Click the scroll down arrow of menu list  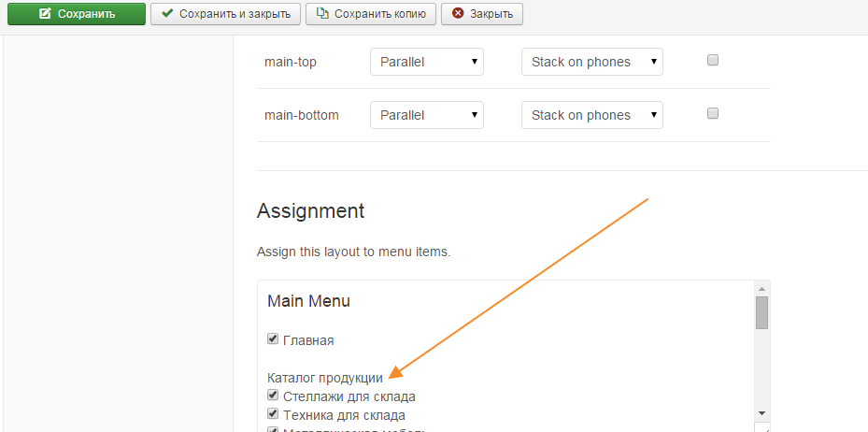click(x=761, y=412)
